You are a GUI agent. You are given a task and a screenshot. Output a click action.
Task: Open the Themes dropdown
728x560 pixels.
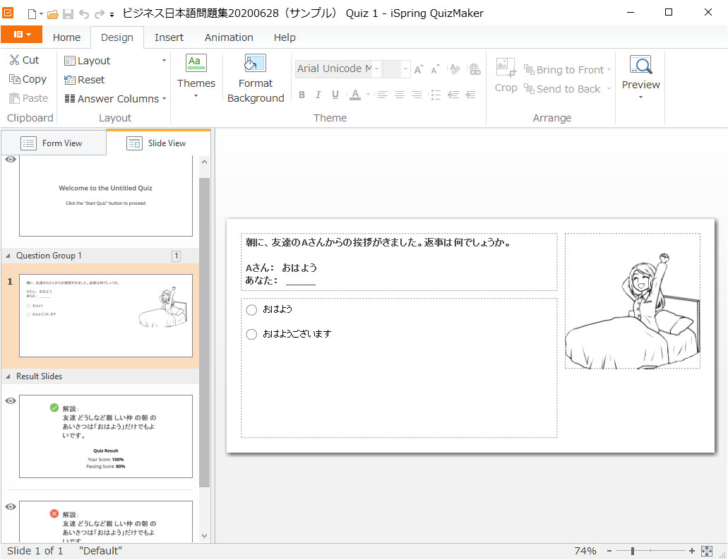pos(196,79)
